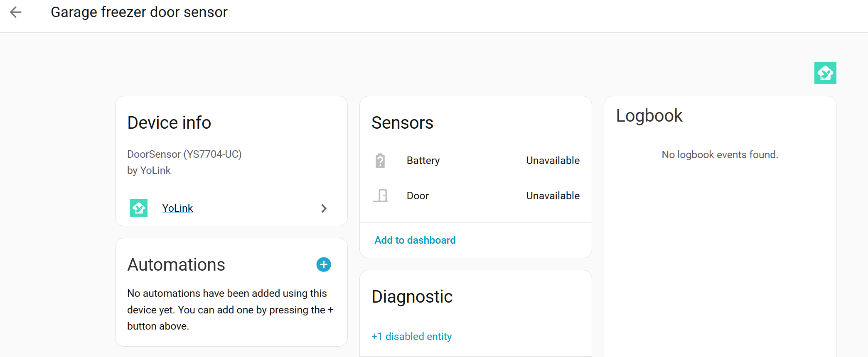Screen dimensions: 868x357
Task: Go back using the arrow icon
Action: (16, 12)
